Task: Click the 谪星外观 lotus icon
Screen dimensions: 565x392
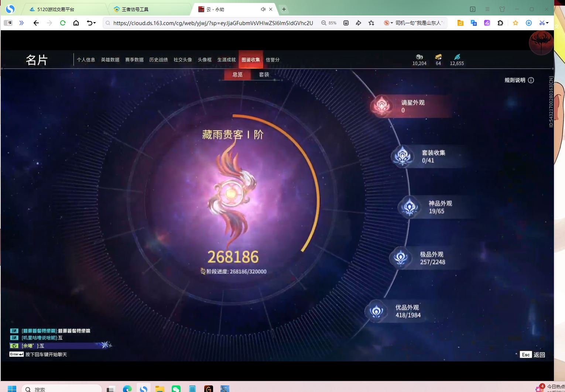Action: 382,106
